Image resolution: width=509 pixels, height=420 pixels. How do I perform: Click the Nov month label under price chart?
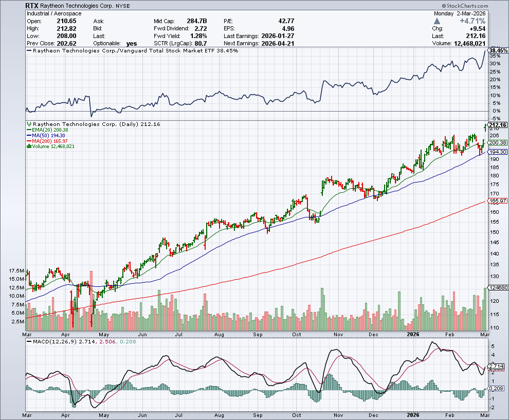[338, 334]
